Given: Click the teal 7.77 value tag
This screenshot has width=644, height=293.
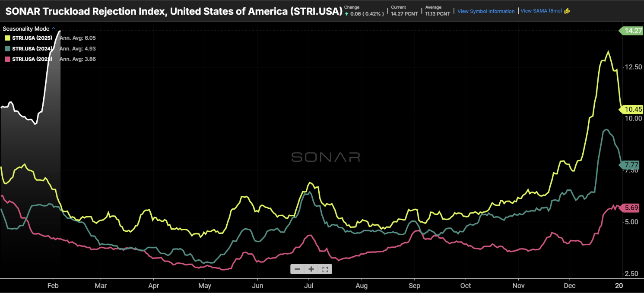Looking at the screenshot, I should [x=631, y=165].
